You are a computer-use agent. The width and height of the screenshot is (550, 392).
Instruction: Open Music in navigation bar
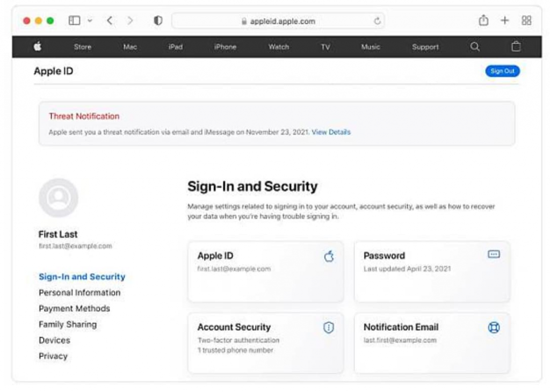point(371,47)
